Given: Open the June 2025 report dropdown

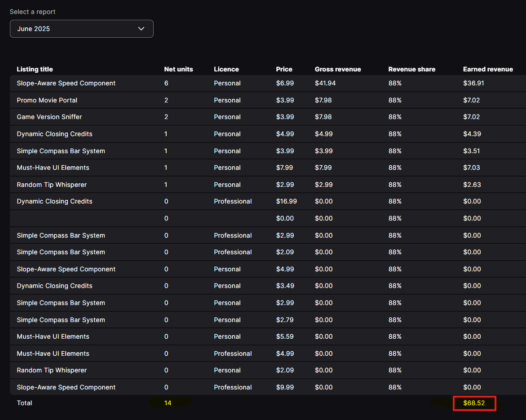Looking at the screenshot, I should click(x=81, y=29).
